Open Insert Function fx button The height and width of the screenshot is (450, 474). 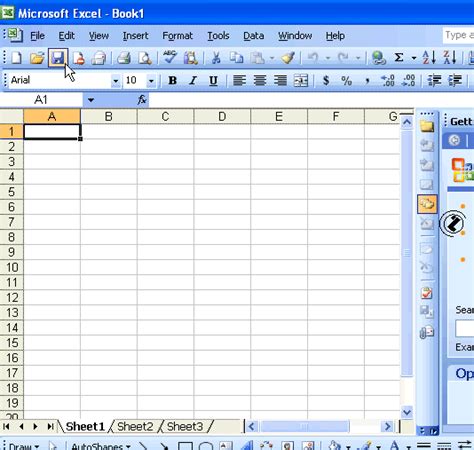coord(142,99)
